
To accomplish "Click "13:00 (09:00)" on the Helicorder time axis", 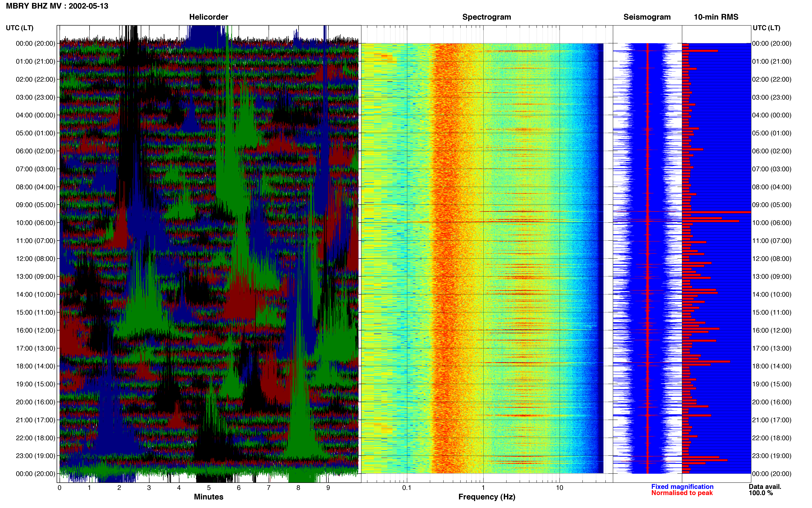I will 36,277.
